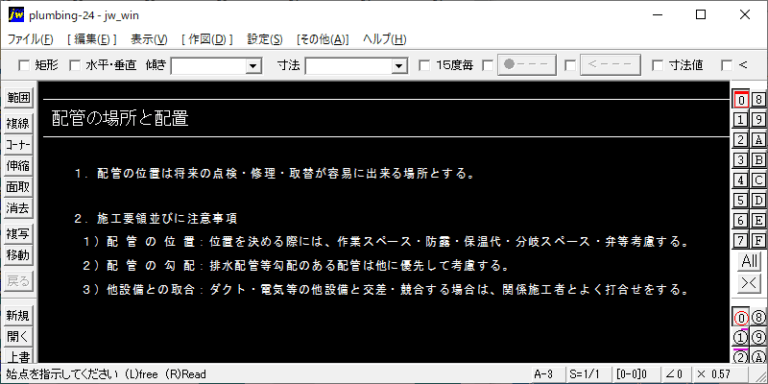
Task: Open the その他(A) menu
Action: [x=323, y=40]
